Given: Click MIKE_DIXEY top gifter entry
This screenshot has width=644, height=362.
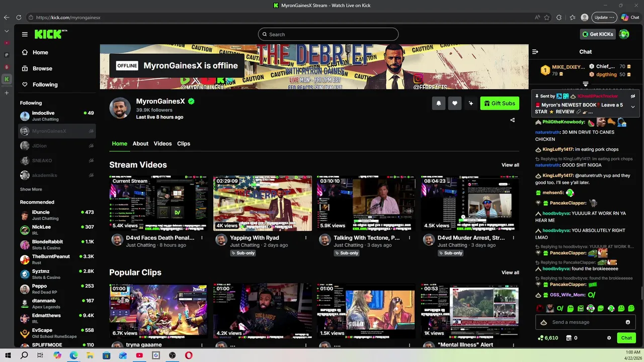Looking at the screenshot, I should (562, 70).
